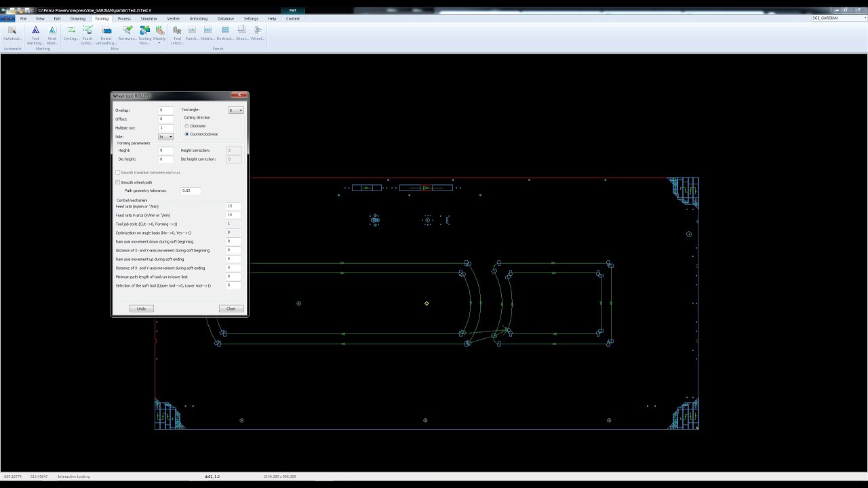Image resolution: width=868 pixels, height=488 pixels.
Task: Click the yellow center point marker
Action: click(427, 304)
